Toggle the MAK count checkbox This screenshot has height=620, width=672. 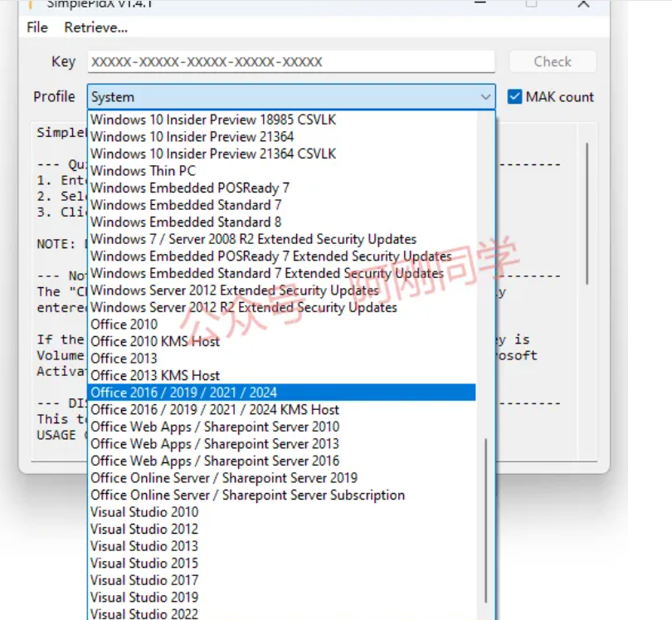514,97
